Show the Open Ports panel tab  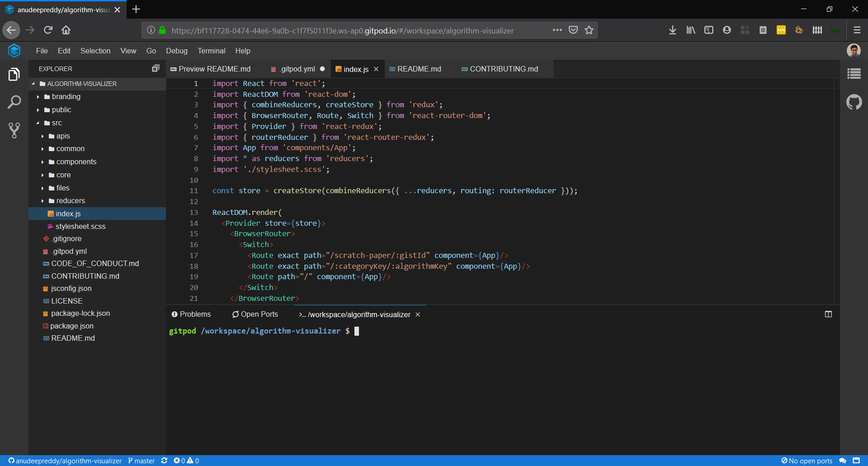255,314
